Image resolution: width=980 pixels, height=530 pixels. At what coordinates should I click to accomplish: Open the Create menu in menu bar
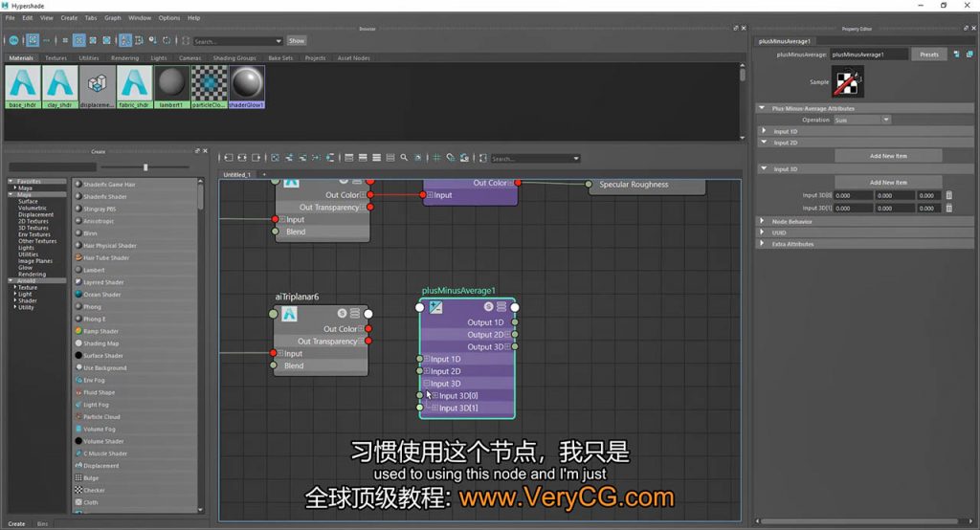[69, 18]
